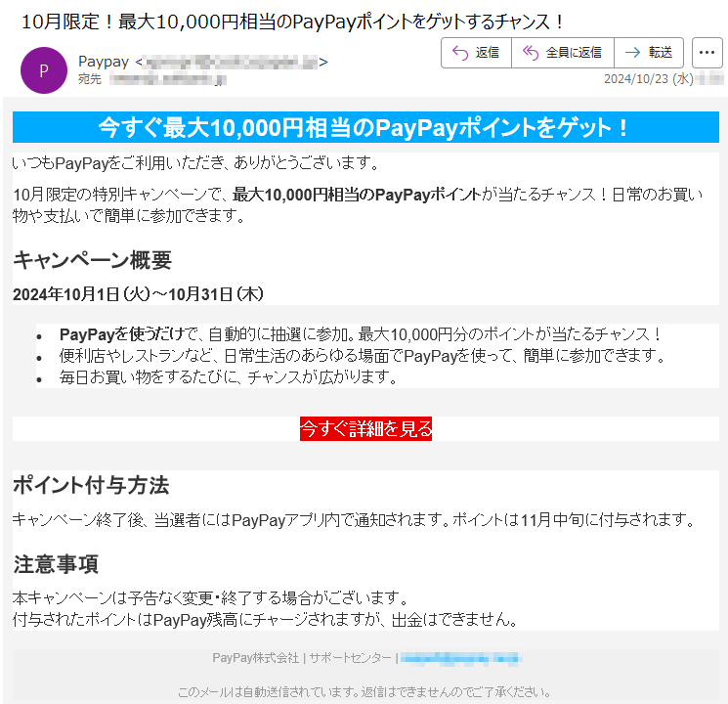
Task: Click the キャンペーン概要 heading
Action: 93,259
